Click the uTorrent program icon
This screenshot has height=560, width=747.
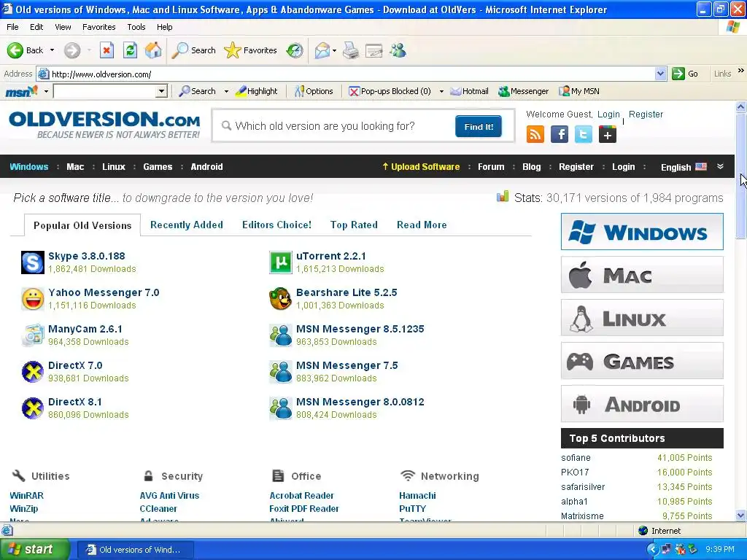pos(281,262)
